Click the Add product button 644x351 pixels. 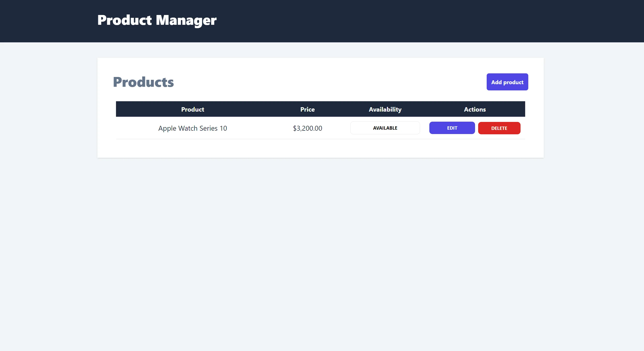507,82
